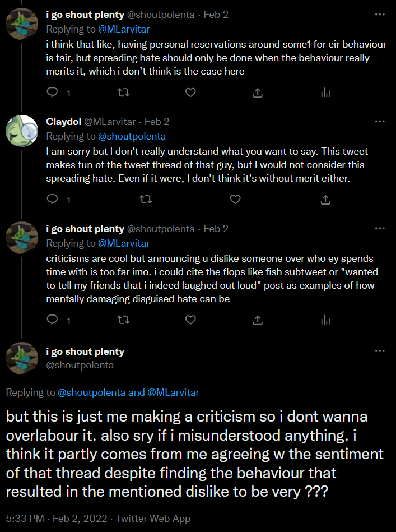Open the @MLarvitar mention in first tweet
The height and width of the screenshot is (532, 396).
coord(124,29)
